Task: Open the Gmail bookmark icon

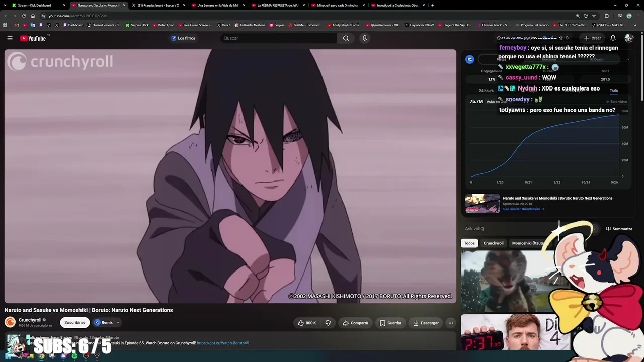Action: [x=17, y=25]
